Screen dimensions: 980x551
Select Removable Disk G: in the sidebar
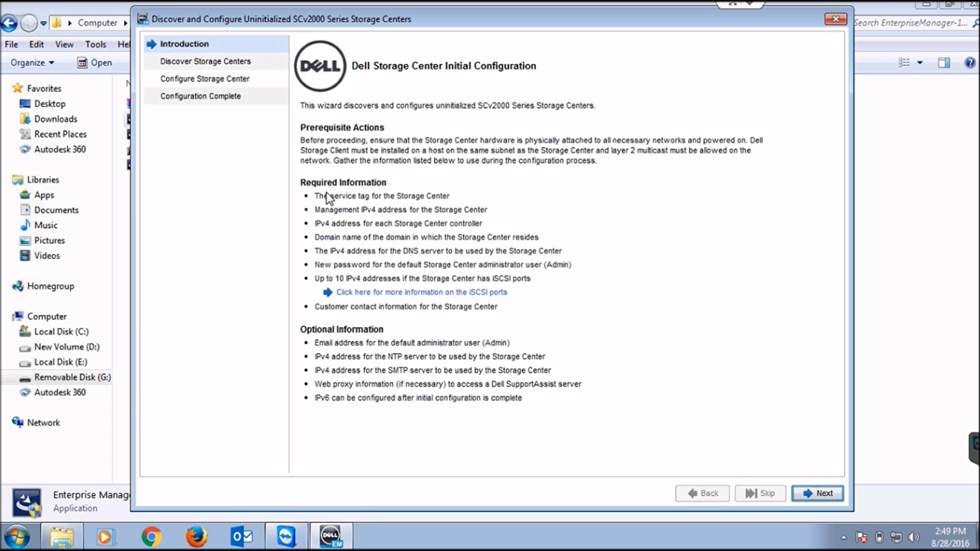click(72, 377)
